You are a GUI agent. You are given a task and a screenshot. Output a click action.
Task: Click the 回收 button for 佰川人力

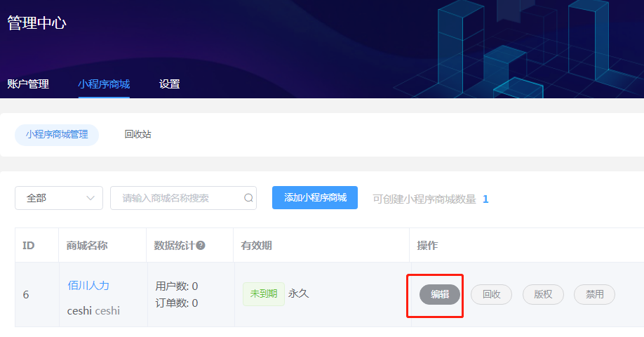[491, 294]
